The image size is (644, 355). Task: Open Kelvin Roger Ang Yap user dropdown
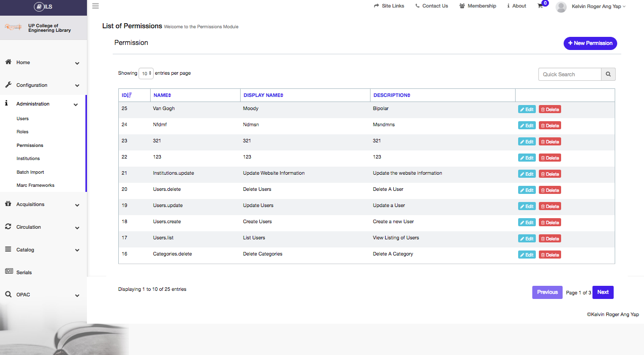point(599,6)
